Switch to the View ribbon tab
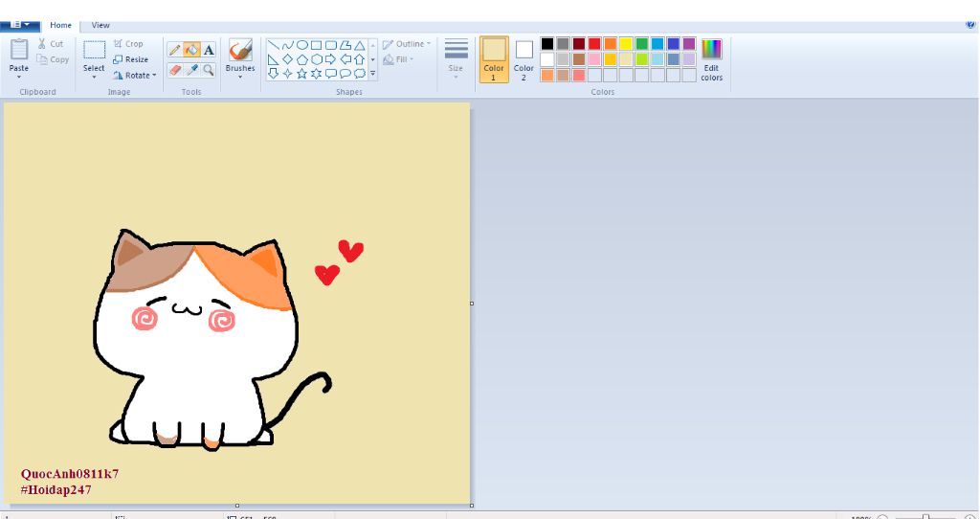 pos(100,25)
